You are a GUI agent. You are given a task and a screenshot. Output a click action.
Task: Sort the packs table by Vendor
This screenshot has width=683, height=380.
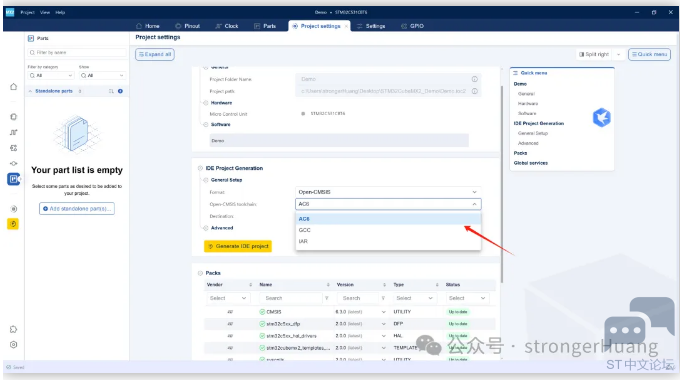pos(250,285)
